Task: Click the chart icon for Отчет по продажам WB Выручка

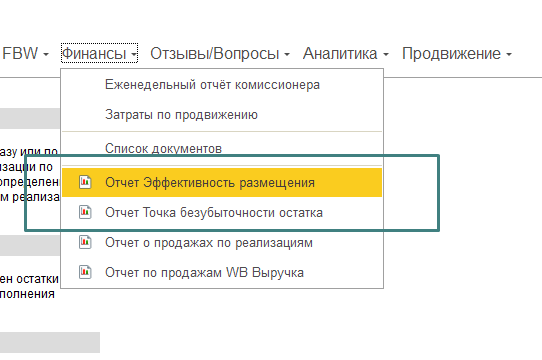Action: coord(85,272)
